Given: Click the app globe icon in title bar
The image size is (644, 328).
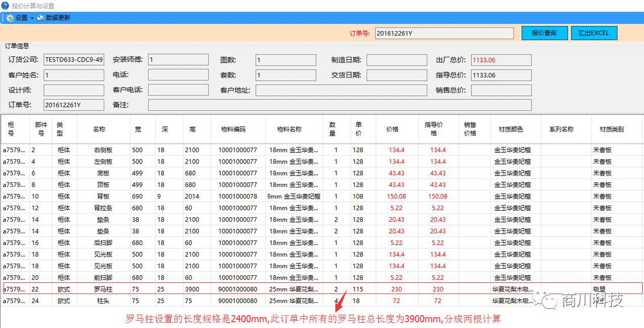Looking at the screenshot, I should (5, 5).
